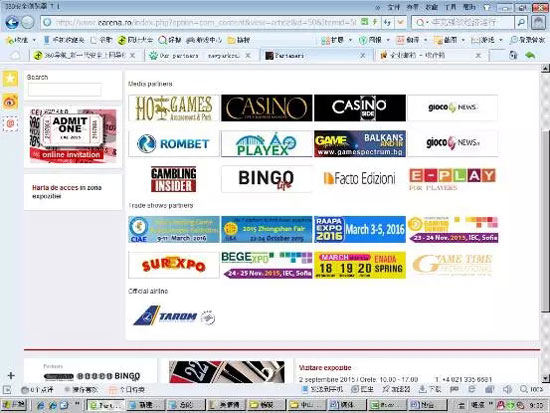Open the E-PLAY for players logo
Image resolution: width=550 pixels, height=413 pixels.
[x=452, y=179]
